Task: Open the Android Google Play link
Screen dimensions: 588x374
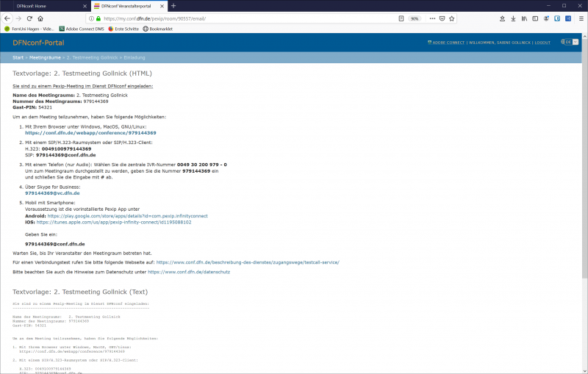Action: (x=127, y=216)
